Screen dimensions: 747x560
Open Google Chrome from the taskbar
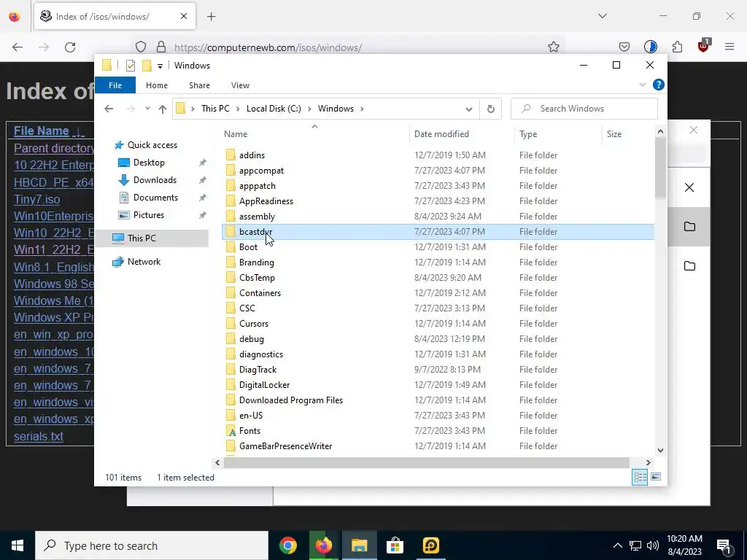tap(287, 545)
